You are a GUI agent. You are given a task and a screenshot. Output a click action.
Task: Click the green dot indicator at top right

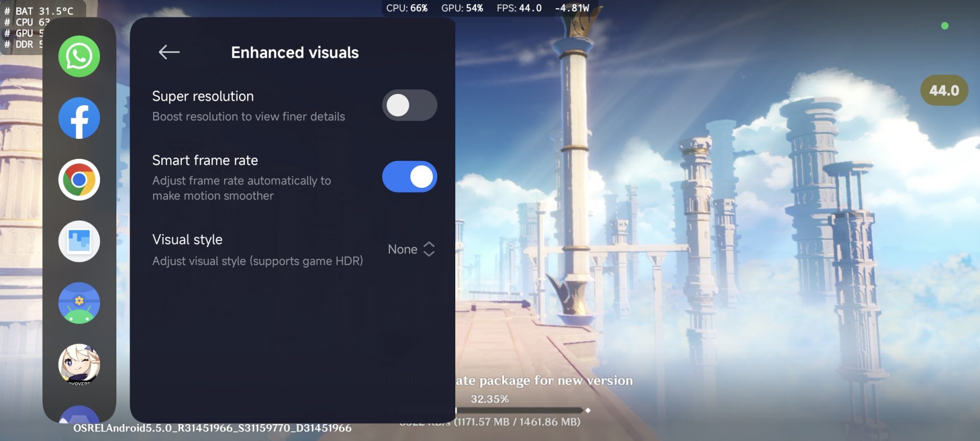(x=944, y=26)
